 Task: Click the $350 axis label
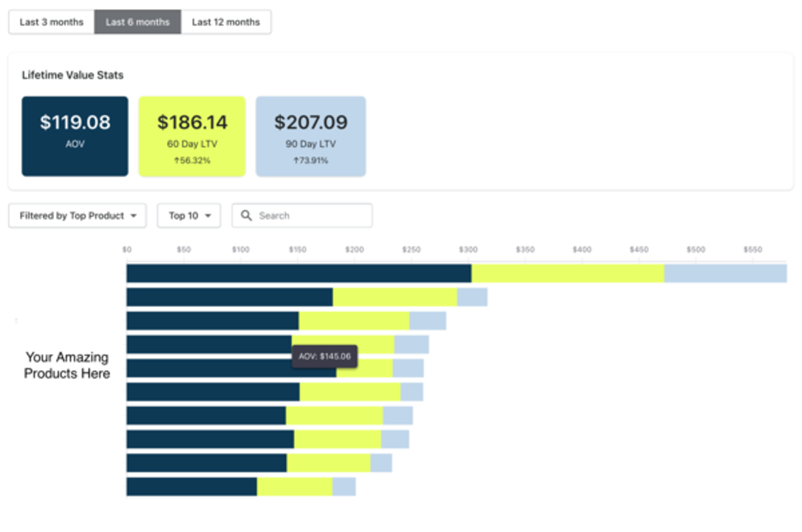coord(525,249)
